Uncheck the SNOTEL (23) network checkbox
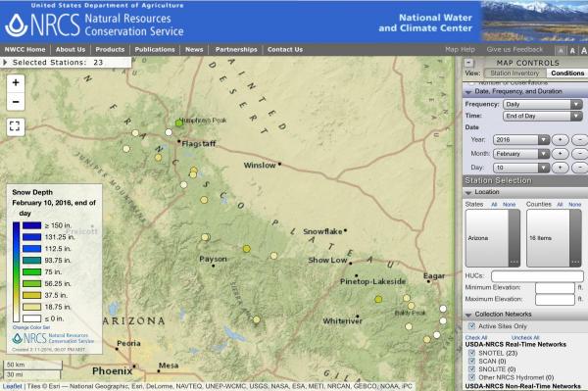This screenshot has height=391, width=588. [471, 353]
